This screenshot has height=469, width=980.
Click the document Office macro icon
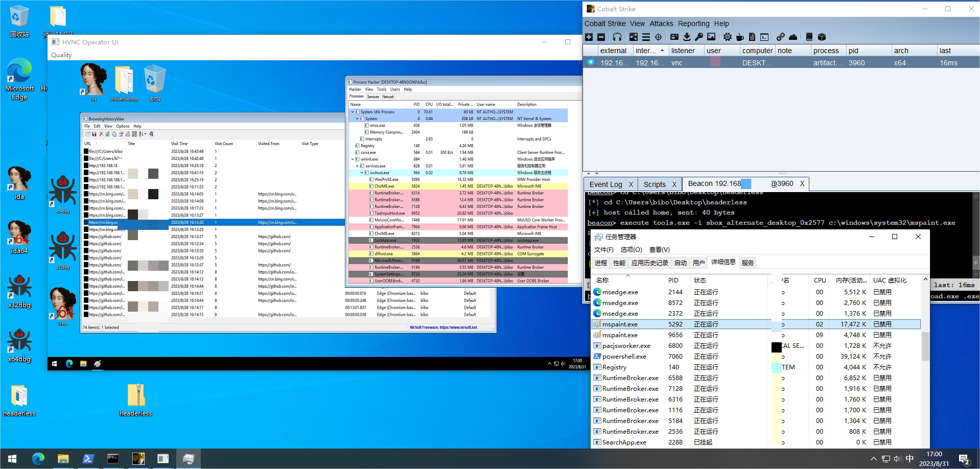click(x=752, y=37)
